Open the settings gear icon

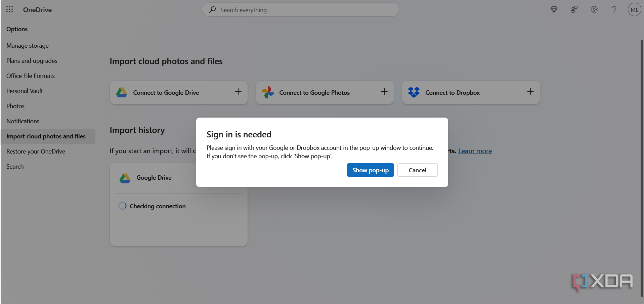click(594, 9)
